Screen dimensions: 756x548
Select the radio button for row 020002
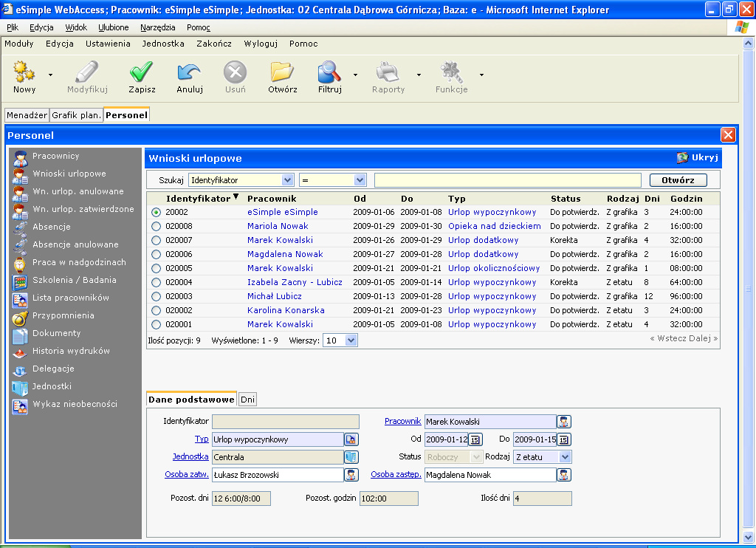156,310
